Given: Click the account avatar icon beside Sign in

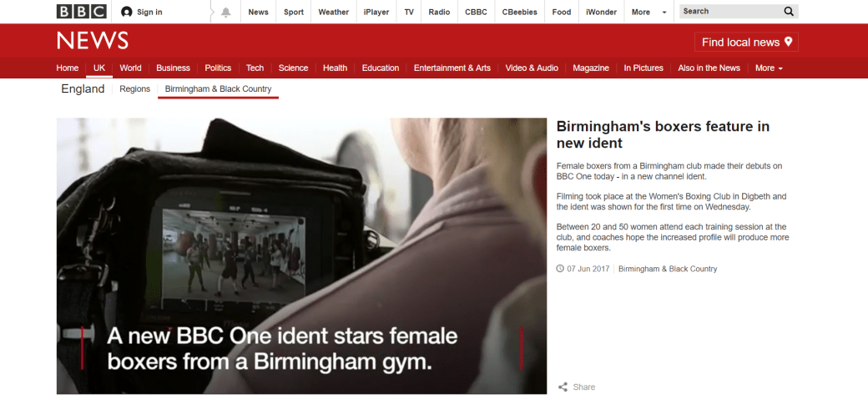Looking at the screenshot, I should tap(127, 12).
